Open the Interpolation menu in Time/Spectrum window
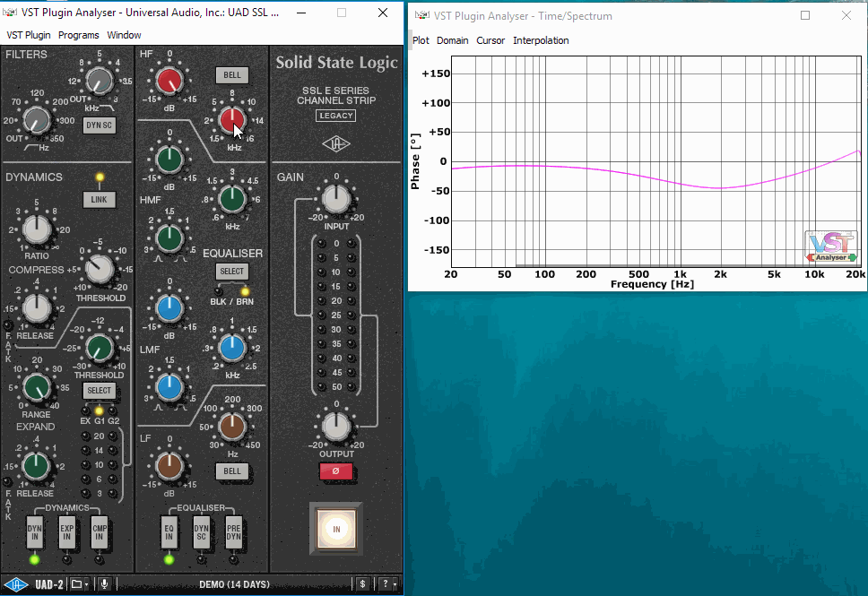Image resolution: width=868 pixels, height=596 pixels. point(541,40)
